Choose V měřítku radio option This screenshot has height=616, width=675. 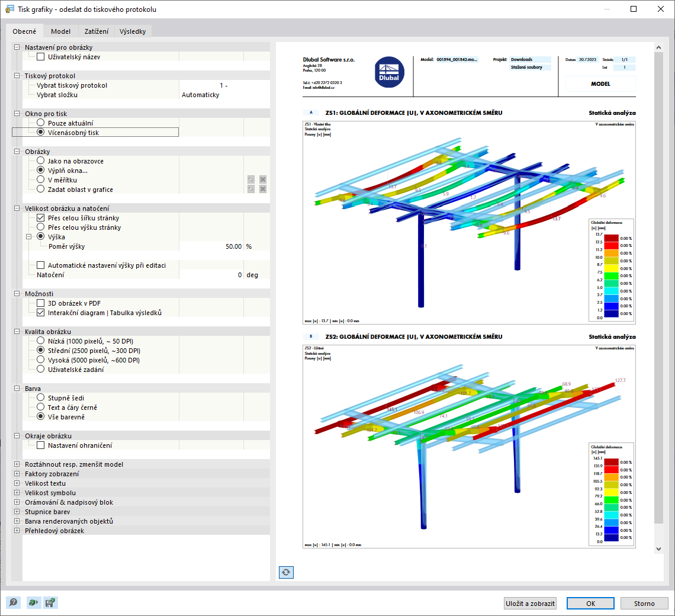click(40, 179)
